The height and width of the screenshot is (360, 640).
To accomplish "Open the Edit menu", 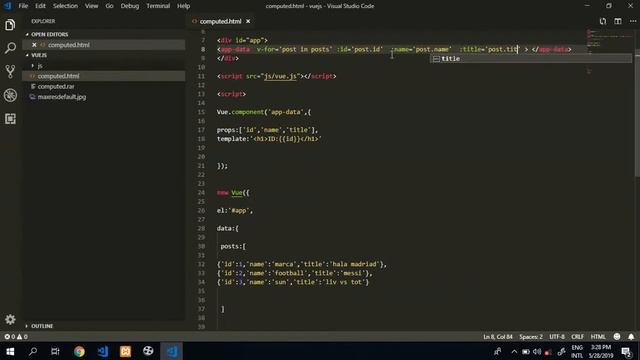I will 40,6.
